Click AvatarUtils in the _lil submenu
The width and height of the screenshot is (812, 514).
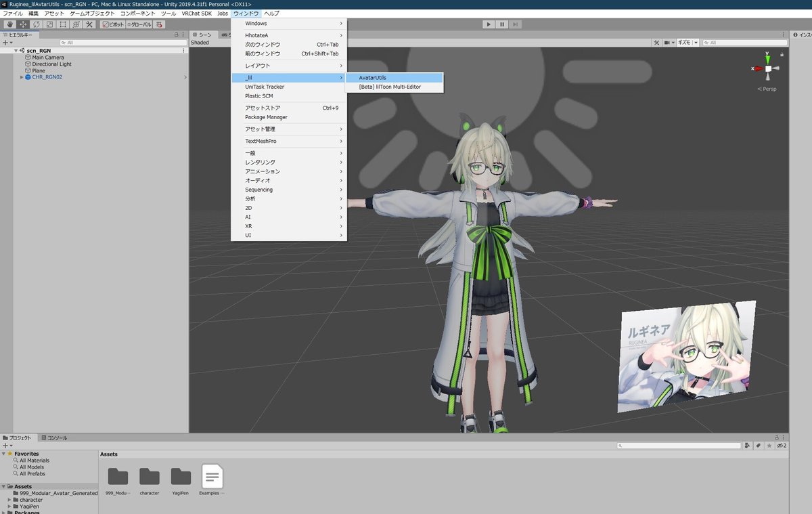(x=394, y=78)
